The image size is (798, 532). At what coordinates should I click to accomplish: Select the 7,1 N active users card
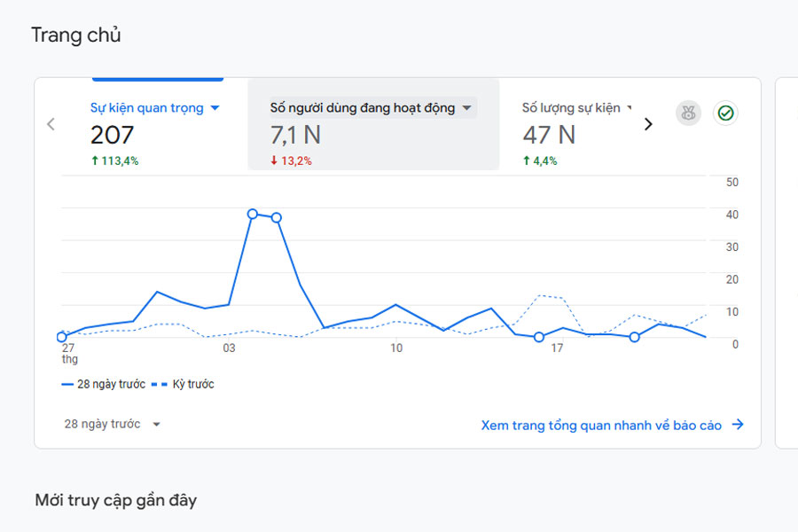(x=296, y=135)
